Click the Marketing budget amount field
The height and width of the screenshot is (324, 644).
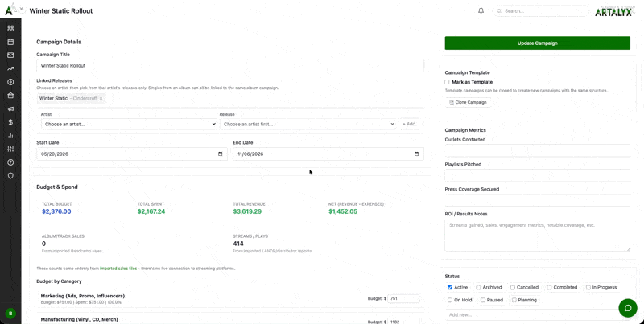coord(403,298)
